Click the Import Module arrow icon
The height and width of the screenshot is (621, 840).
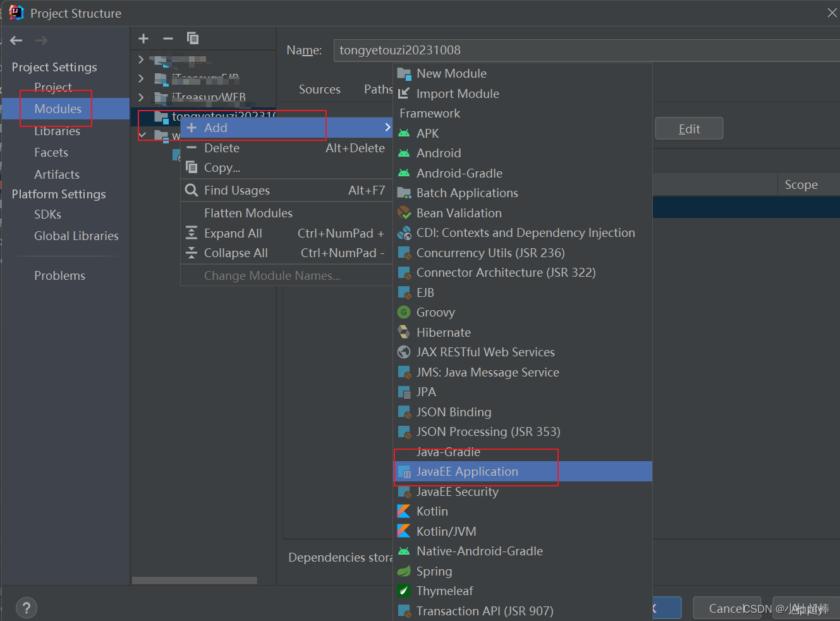(x=404, y=93)
